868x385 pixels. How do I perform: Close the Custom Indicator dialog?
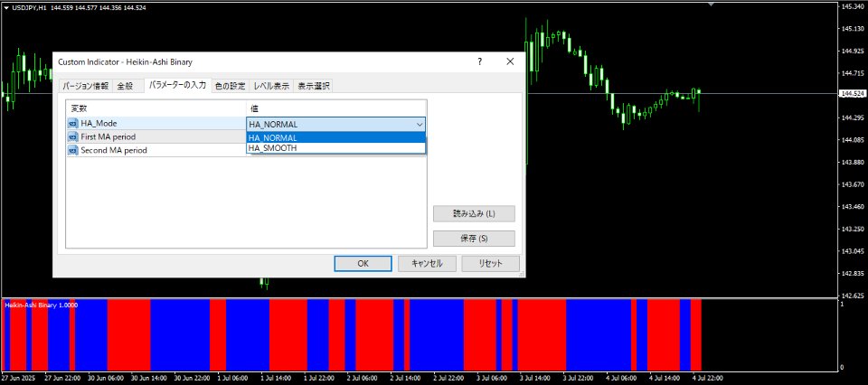point(510,62)
